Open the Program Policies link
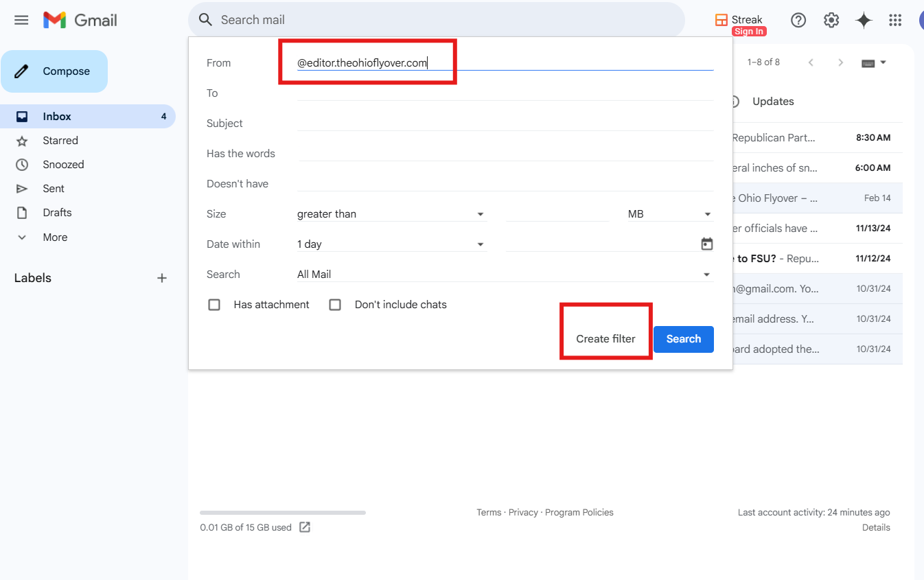 point(579,513)
